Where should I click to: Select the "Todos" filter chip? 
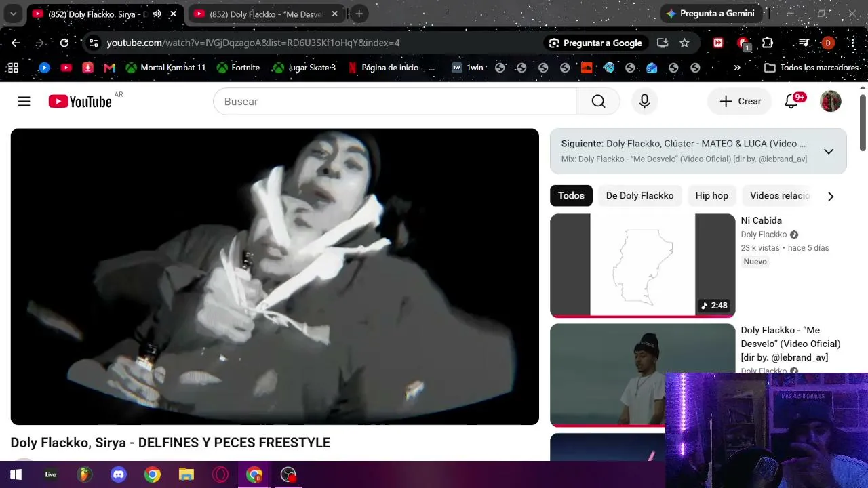pyautogui.click(x=571, y=196)
